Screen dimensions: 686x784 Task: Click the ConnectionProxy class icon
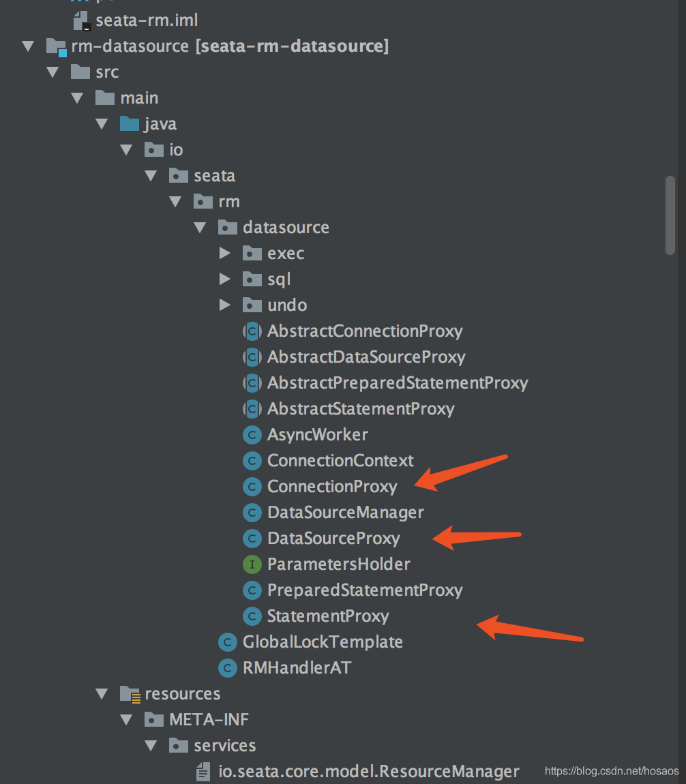(252, 487)
